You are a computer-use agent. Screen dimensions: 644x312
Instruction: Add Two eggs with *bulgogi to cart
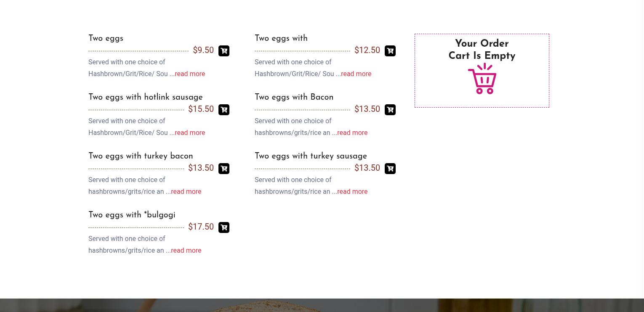pos(224,227)
